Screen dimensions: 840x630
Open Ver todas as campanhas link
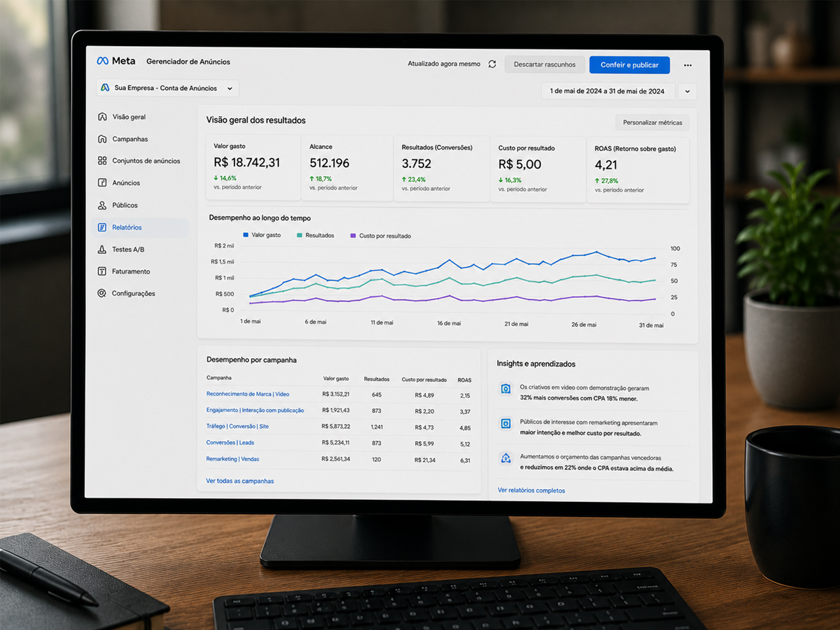(x=240, y=481)
